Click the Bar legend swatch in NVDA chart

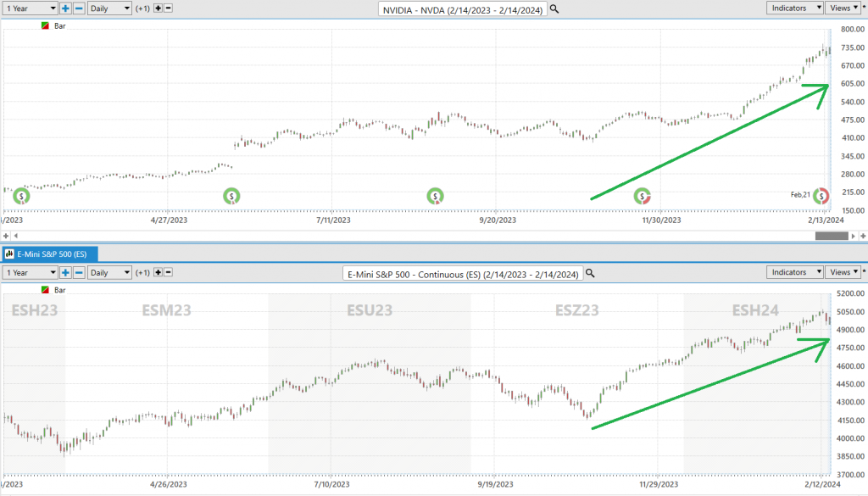[x=46, y=26]
